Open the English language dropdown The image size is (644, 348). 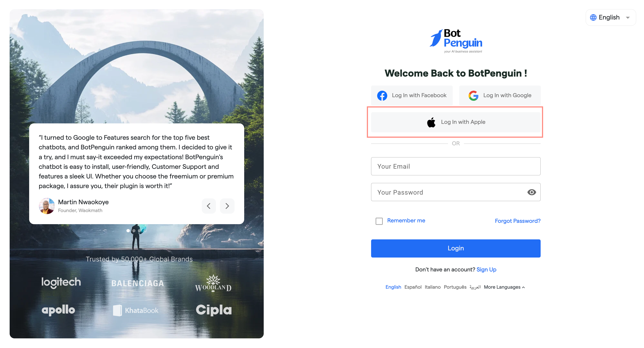coord(611,17)
